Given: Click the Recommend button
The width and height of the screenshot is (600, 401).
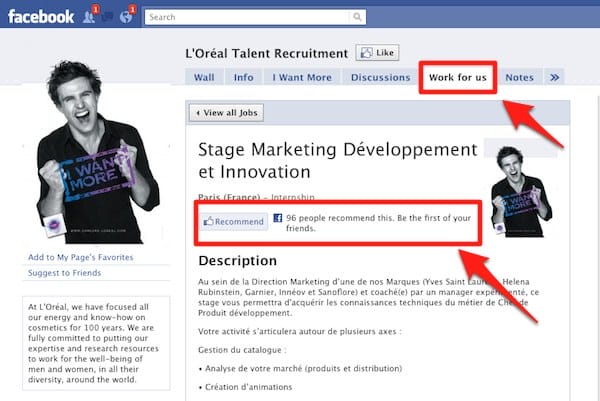Looking at the screenshot, I should pos(233,221).
